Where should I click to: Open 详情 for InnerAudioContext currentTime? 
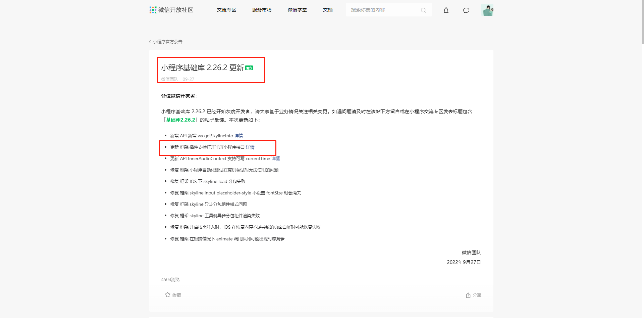(x=276, y=158)
